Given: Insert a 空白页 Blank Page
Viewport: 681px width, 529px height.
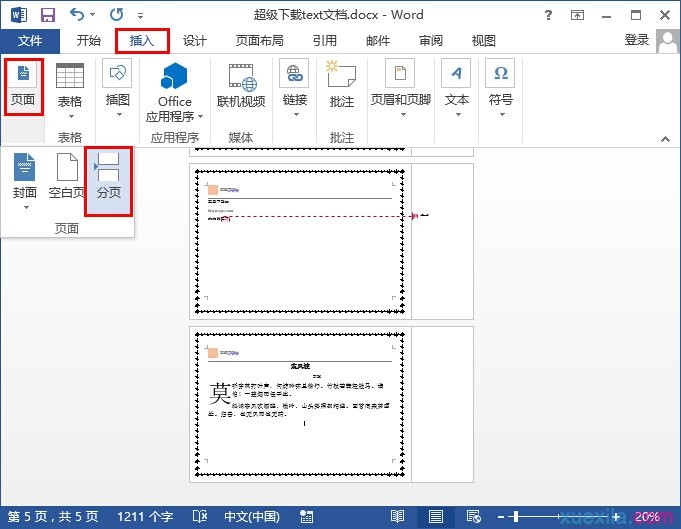Looking at the screenshot, I should click(x=66, y=176).
